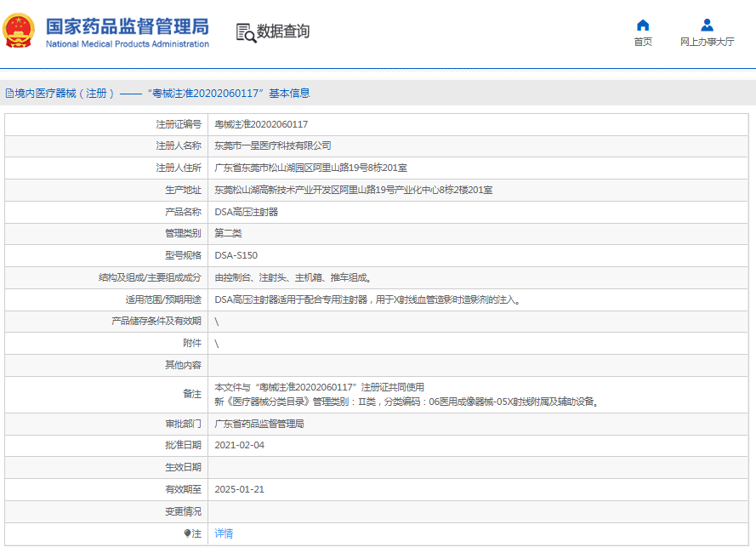The image size is (756, 553).
Task: Click the registrant name 东莞市一星医疗科技有限公司
Action: (272, 146)
